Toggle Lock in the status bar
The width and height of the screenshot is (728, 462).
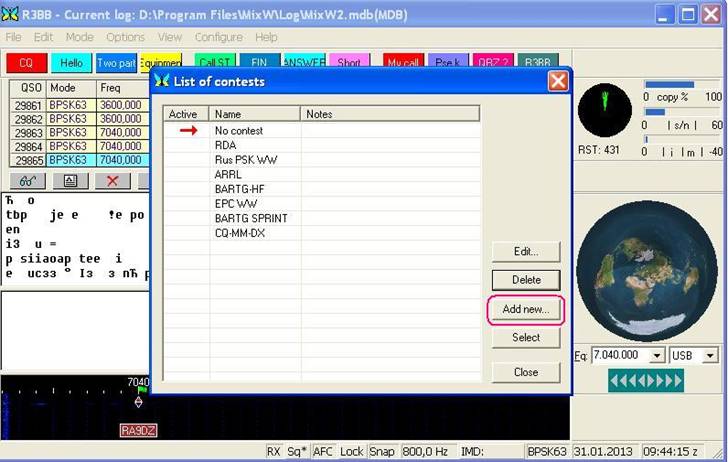click(352, 452)
